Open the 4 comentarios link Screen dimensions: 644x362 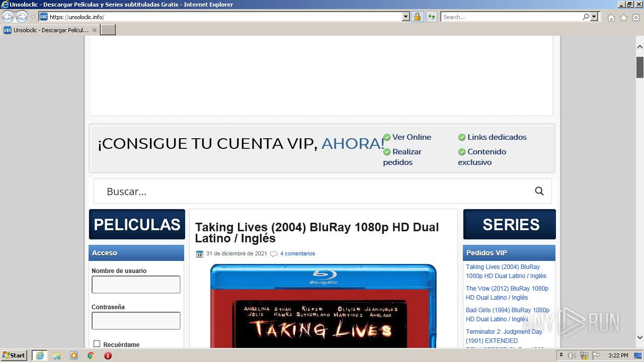tap(297, 253)
